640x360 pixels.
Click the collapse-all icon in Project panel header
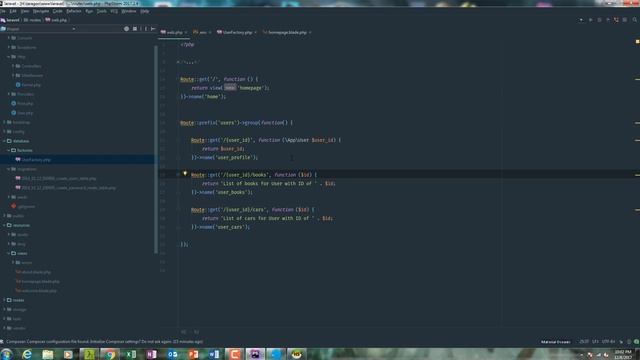(135, 29)
